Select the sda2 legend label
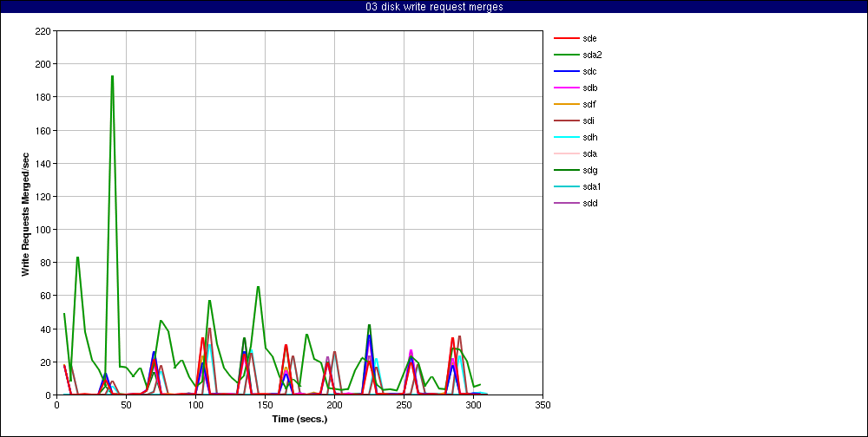Viewport: 868px width, 437px height. 592,55
